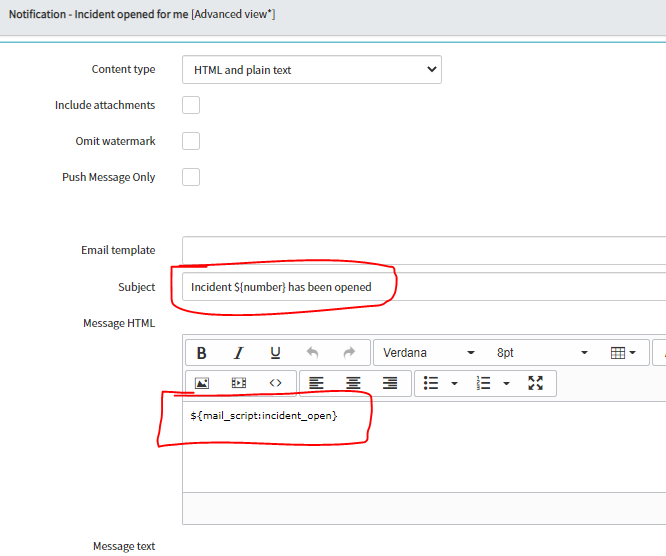Insert media with the video icon
The image size is (666, 556).
coord(239,383)
